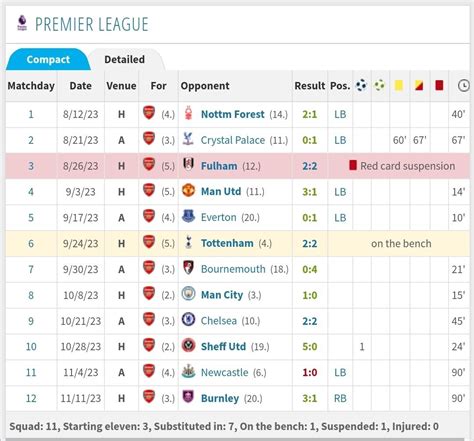Open the Burnley opponent link
The image size is (474, 441).
220,398
